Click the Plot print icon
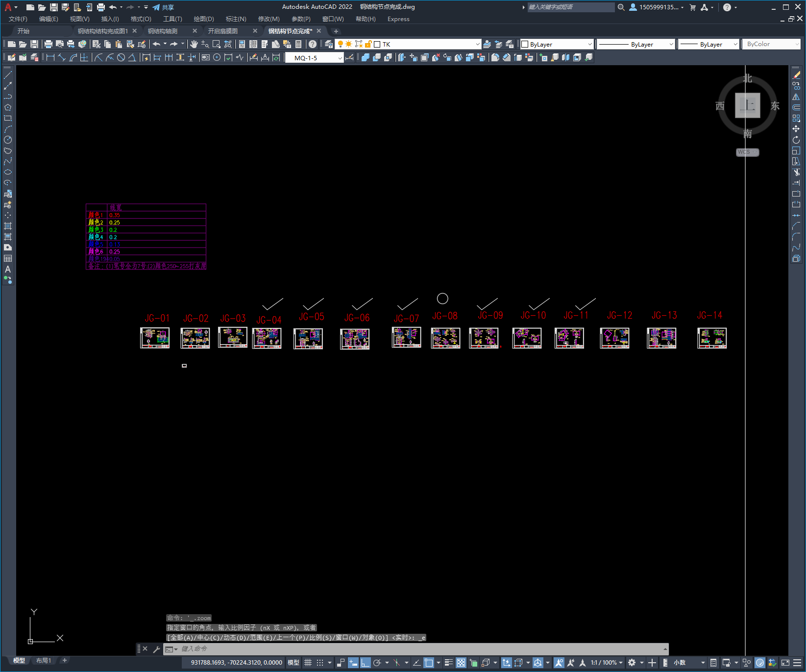 click(48, 44)
